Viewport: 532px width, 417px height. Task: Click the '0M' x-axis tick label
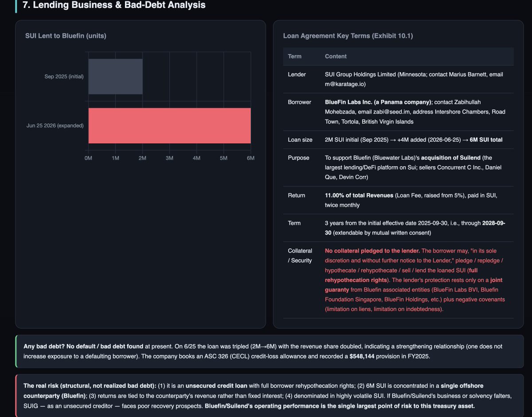point(89,158)
